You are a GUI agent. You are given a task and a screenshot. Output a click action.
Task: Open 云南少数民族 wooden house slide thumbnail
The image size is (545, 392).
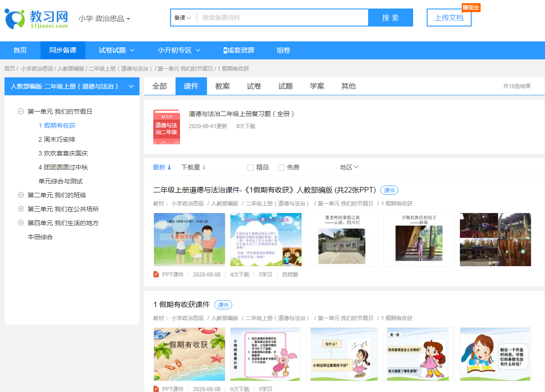tap(495, 240)
